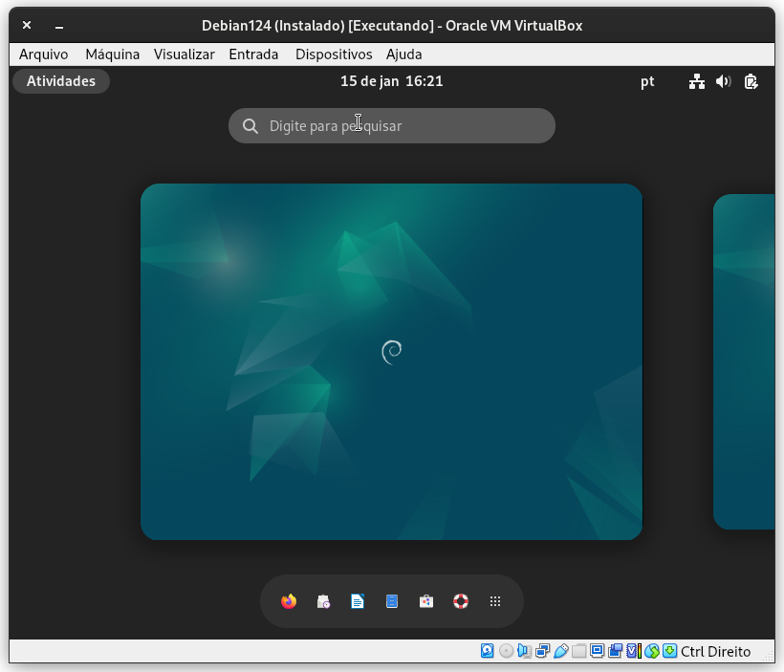Open the Help lifebuoy icon

pyautogui.click(x=461, y=601)
